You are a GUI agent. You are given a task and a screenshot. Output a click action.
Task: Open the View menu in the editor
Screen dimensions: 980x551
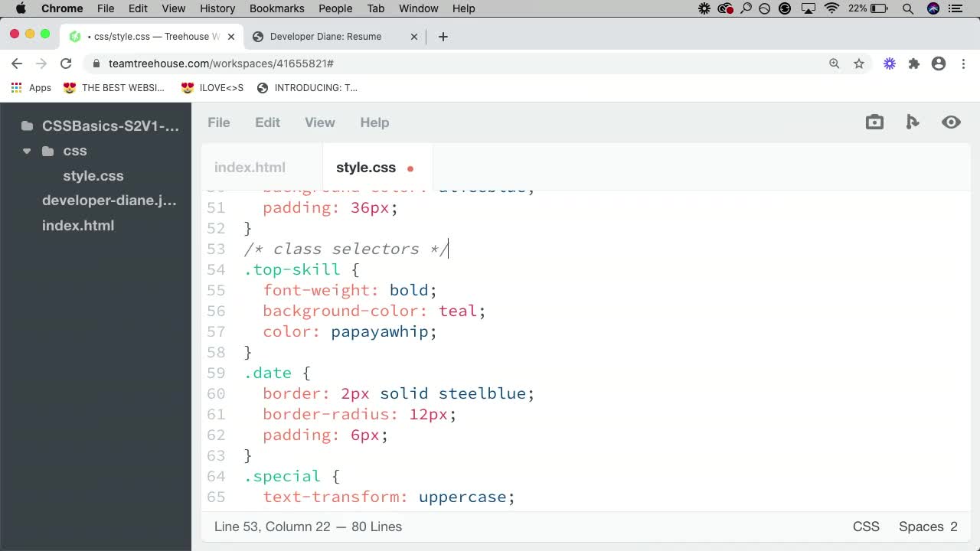(x=319, y=122)
